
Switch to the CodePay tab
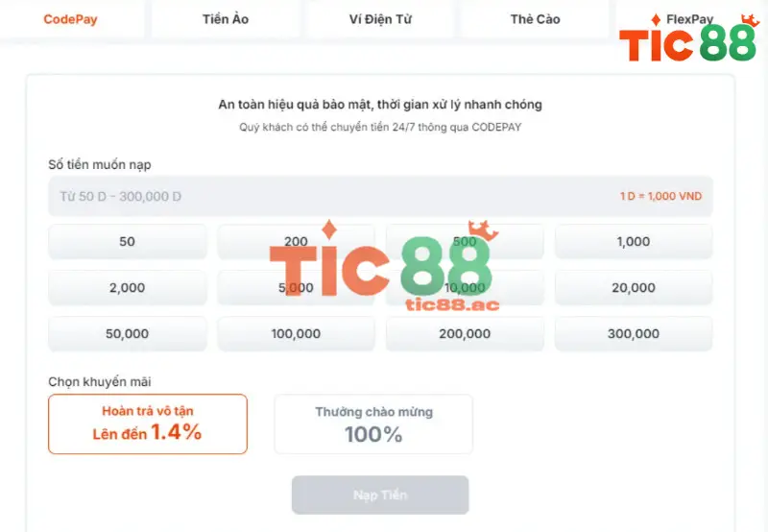[70, 19]
